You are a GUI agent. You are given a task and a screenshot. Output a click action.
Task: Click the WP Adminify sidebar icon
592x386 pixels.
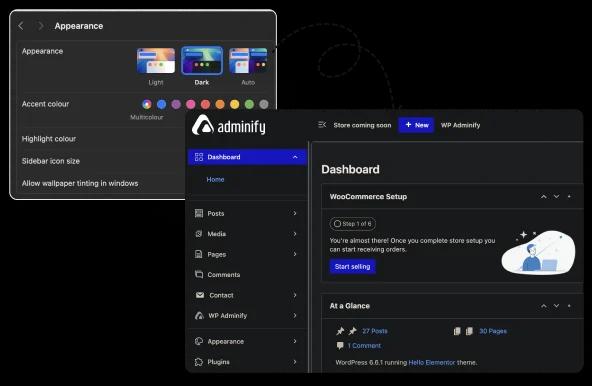click(x=199, y=315)
